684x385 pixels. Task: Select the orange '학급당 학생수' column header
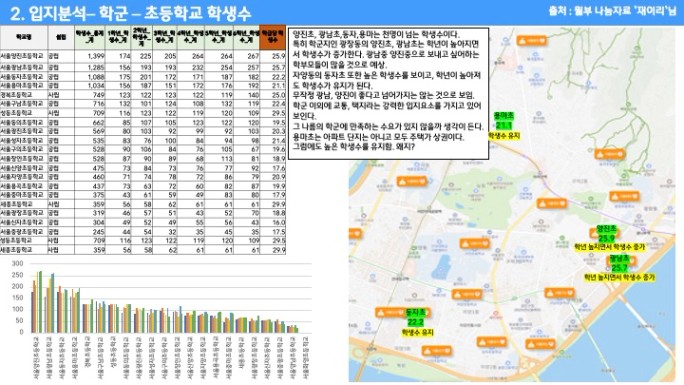[x=273, y=37]
